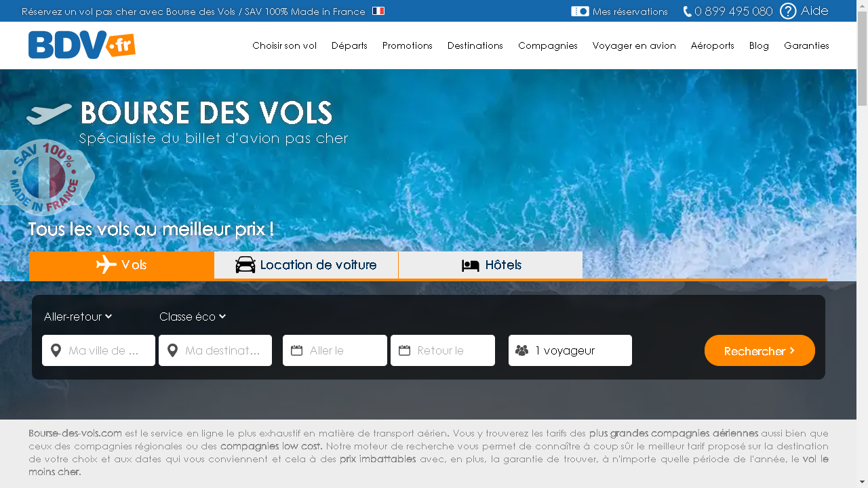
Task: Click the calendar icon in Retour le
Action: (x=405, y=350)
